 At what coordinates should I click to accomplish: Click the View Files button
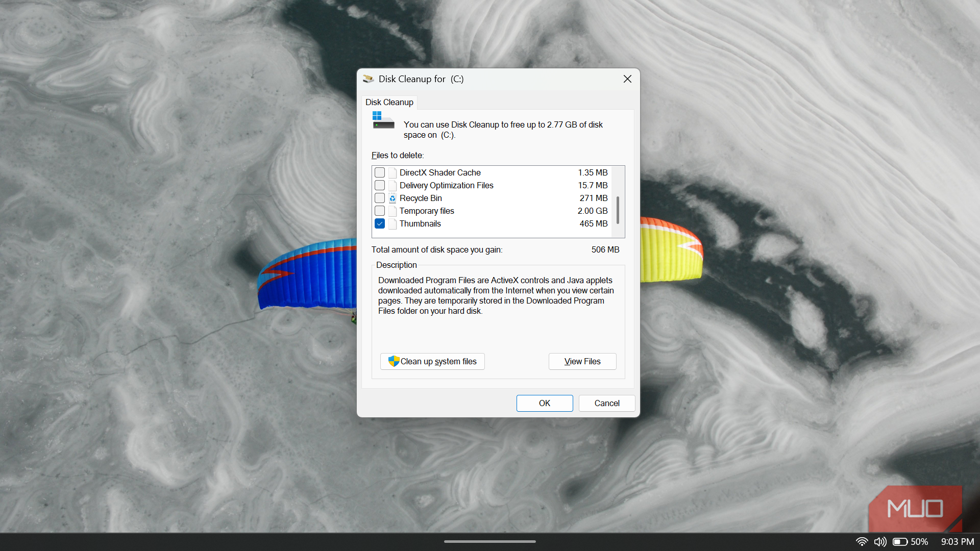[x=582, y=361]
